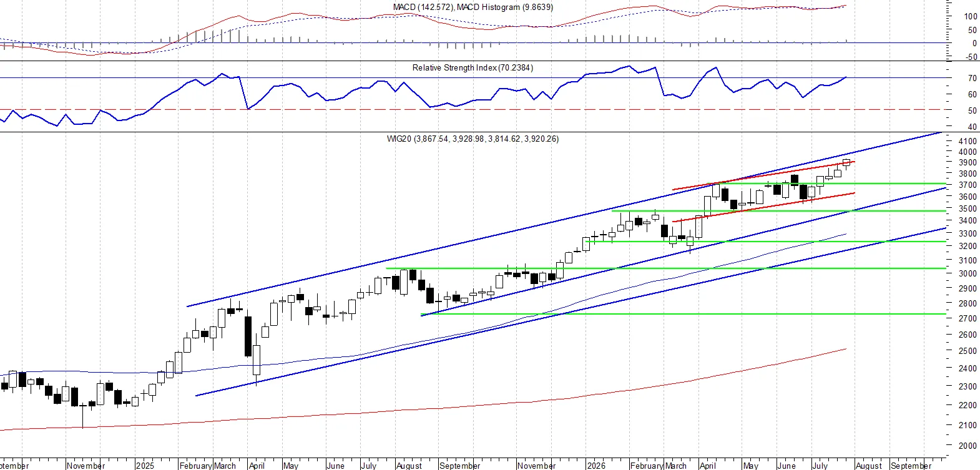980x470 pixels.
Task: Select the 2100 price level label
Action: click(968, 426)
